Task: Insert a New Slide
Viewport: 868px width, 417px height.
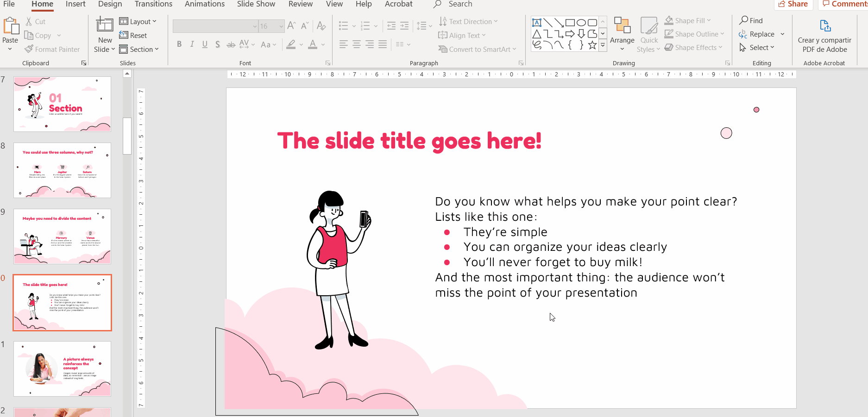Action: pos(104,25)
